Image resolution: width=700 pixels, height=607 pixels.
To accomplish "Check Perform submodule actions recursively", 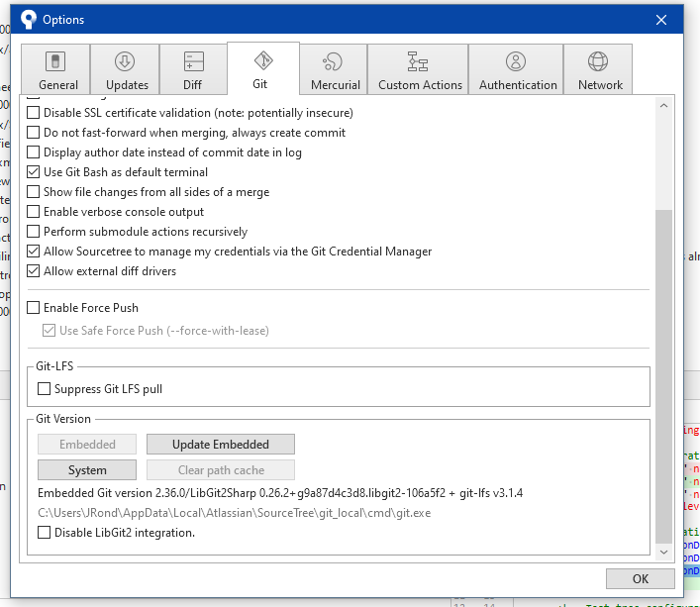I will coord(33,231).
